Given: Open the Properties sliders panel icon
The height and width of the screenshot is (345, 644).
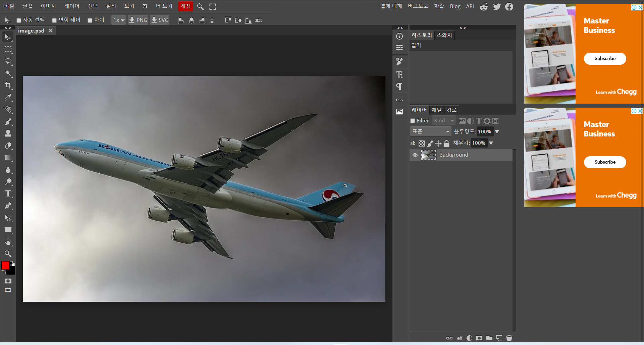Looking at the screenshot, I should pyautogui.click(x=399, y=48).
